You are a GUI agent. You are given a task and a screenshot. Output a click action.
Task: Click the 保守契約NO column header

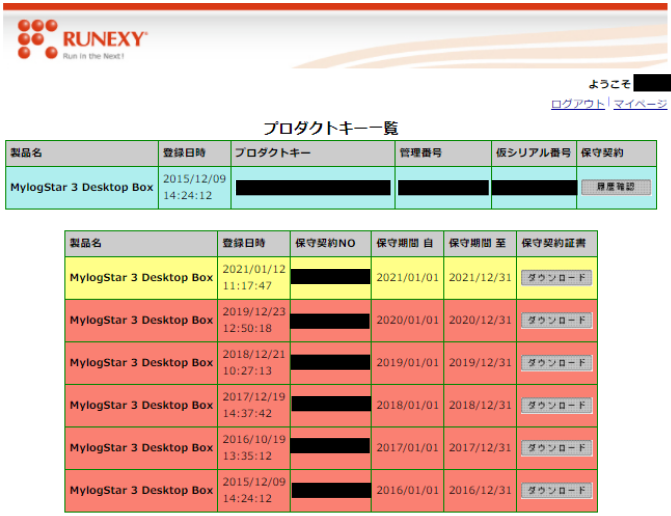(330, 243)
